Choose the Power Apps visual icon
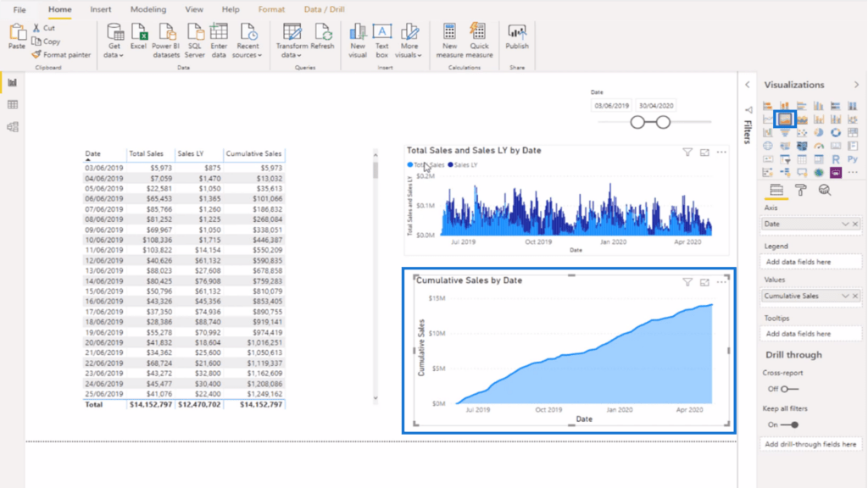This screenshot has width=868, height=488. (836, 173)
